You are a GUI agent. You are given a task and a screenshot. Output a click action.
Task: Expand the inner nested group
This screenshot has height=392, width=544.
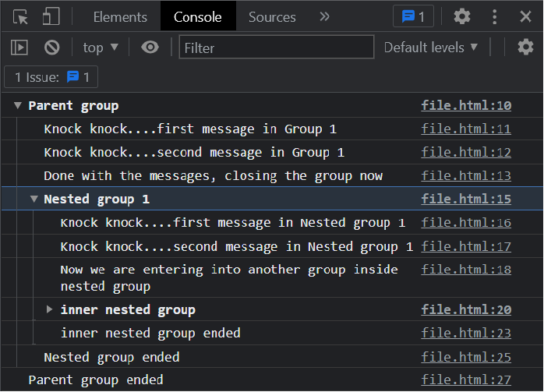[50, 309]
